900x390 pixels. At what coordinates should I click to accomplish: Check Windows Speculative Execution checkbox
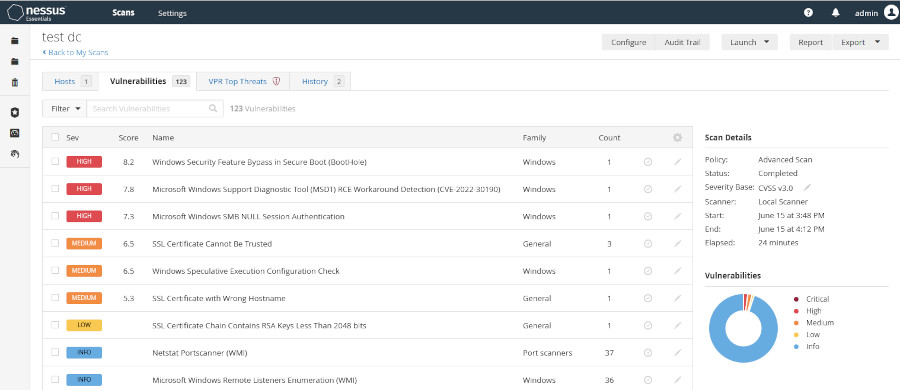[55, 271]
